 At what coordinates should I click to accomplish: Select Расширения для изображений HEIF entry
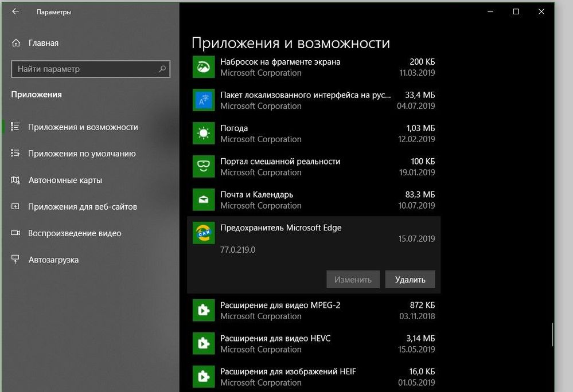click(314, 377)
